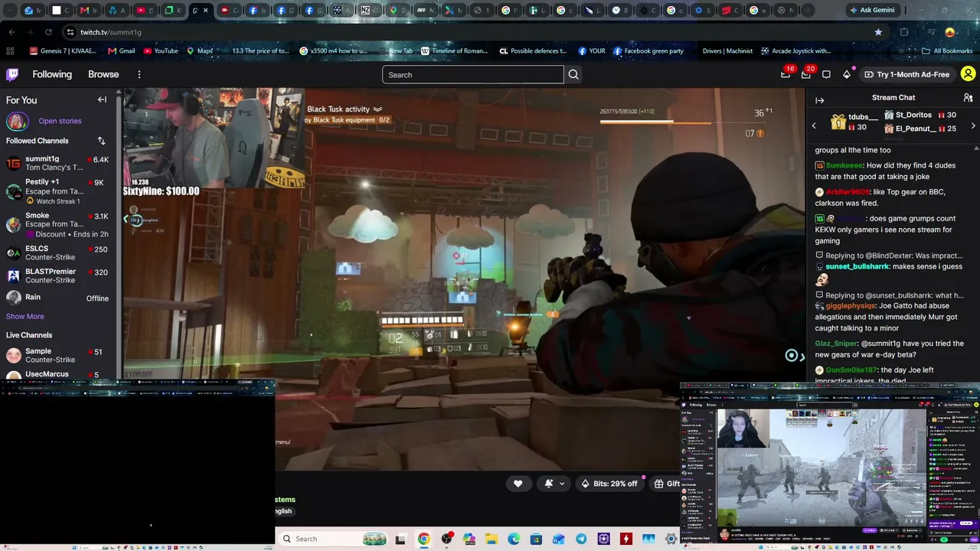This screenshot has height=551, width=980.
Task: Open BLASTPremier channel in sidebar
Action: 57,275
